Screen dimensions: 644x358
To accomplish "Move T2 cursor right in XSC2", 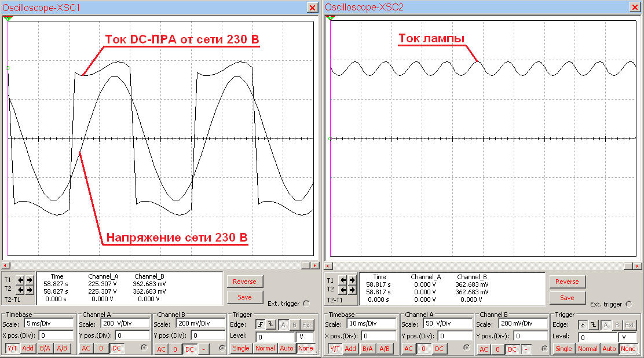I will (x=352, y=289).
